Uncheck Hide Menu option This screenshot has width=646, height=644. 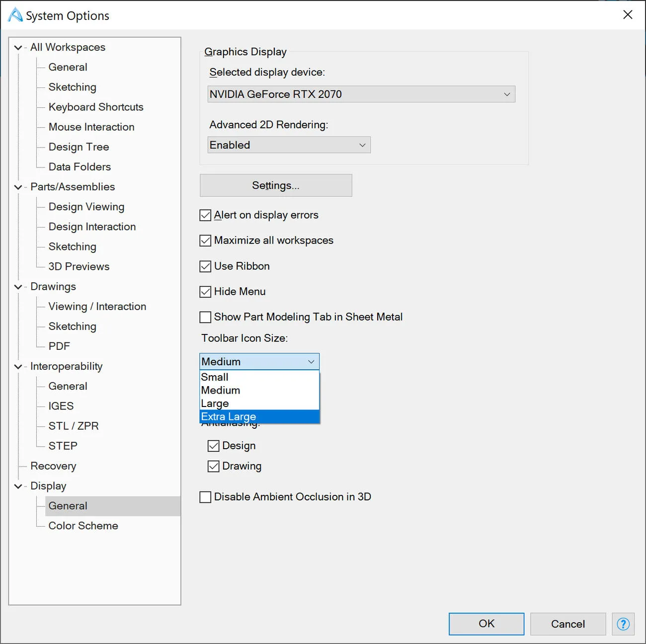click(205, 292)
